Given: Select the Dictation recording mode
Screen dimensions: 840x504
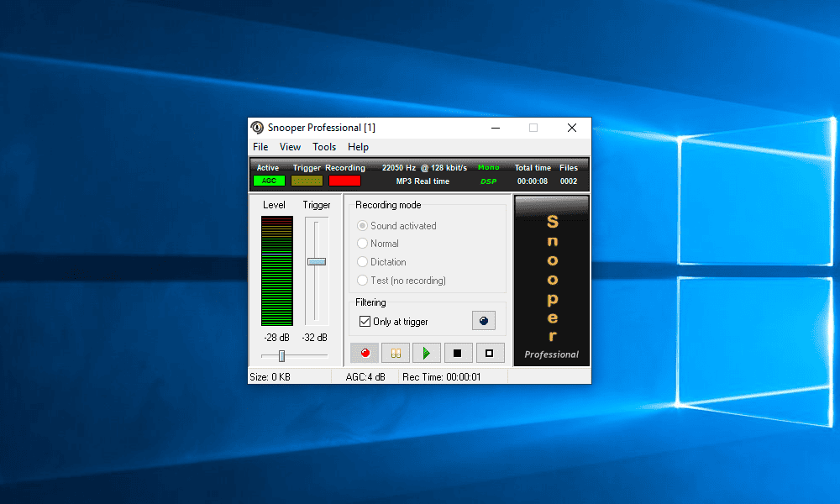Looking at the screenshot, I should pyautogui.click(x=381, y=262).
